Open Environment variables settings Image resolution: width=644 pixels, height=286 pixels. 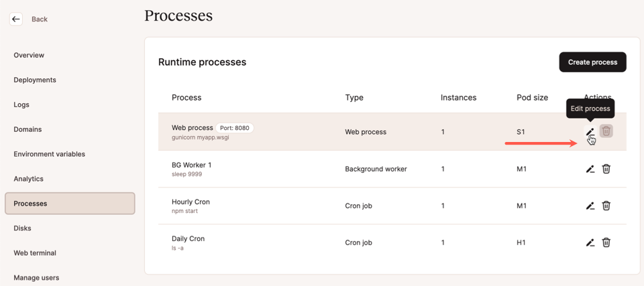click(x=49, y=154)
